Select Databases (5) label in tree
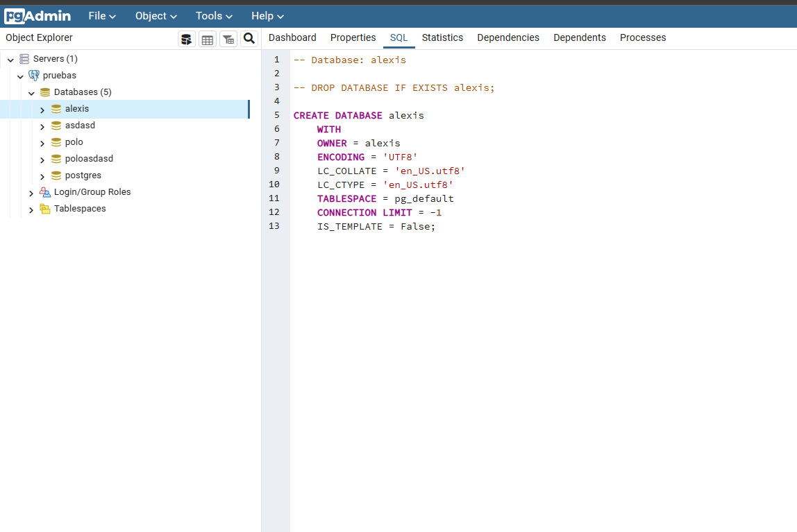 (x=83, y=92)
